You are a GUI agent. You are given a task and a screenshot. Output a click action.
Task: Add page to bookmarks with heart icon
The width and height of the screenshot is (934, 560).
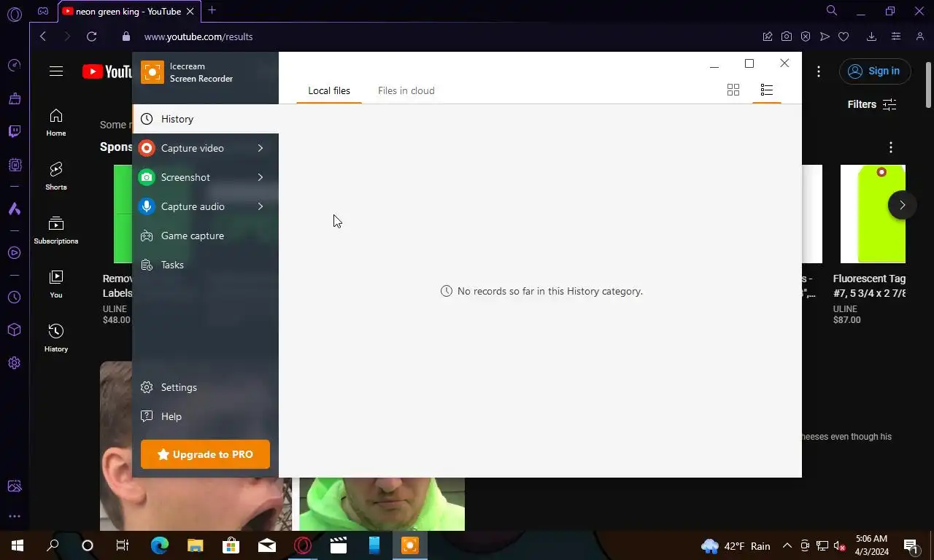(x=844, y=36)
